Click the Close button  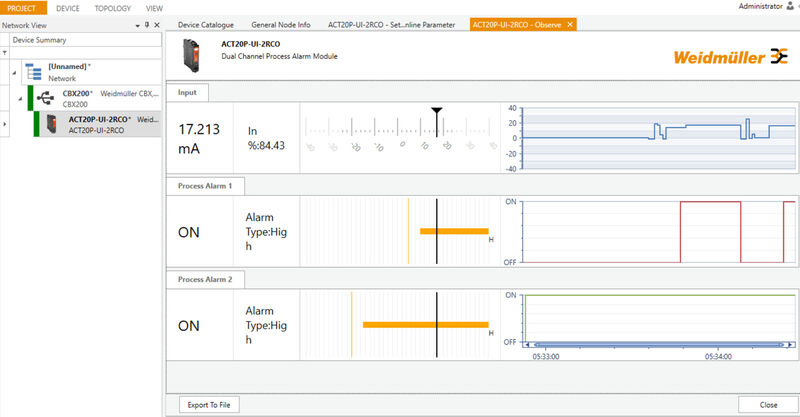tap(767, 405)
